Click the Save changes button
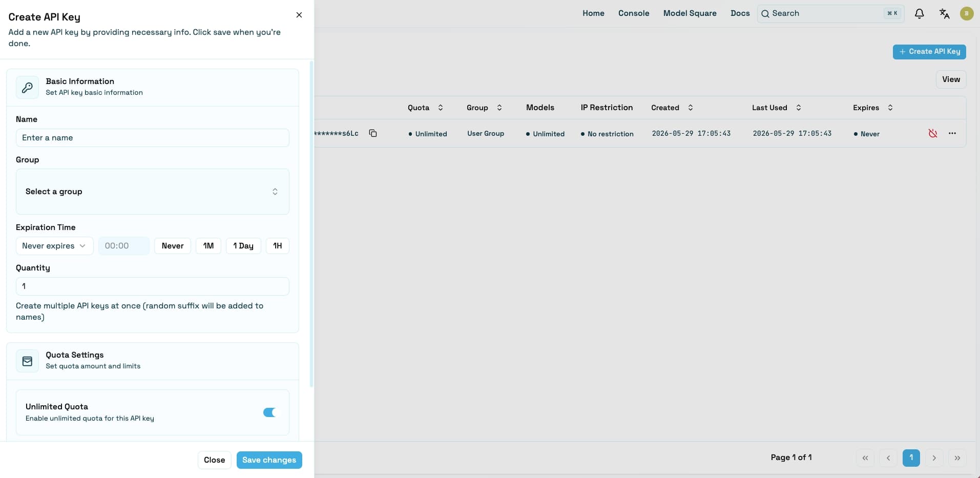The height and width of the screenshot is (478, 980). pos(269,460)
